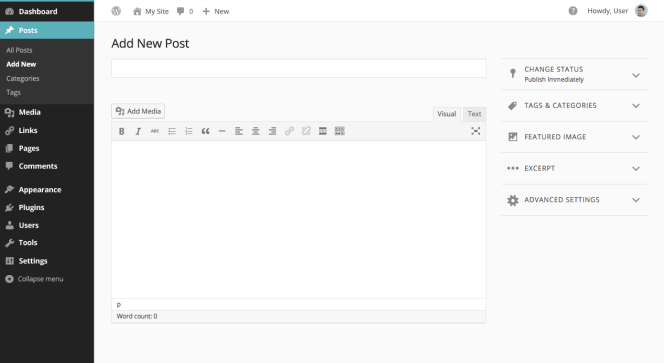Align text right

[x=272, y=131]
